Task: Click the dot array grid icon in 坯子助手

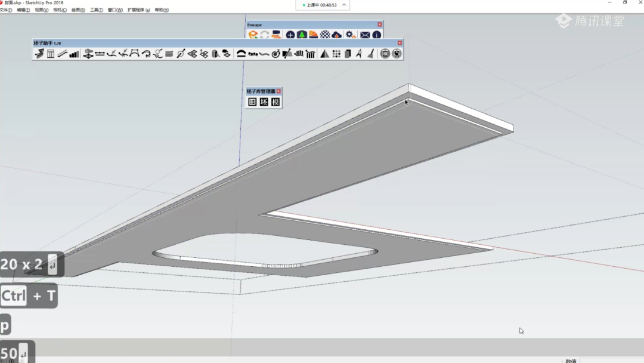Action: [x=336, y=54]
